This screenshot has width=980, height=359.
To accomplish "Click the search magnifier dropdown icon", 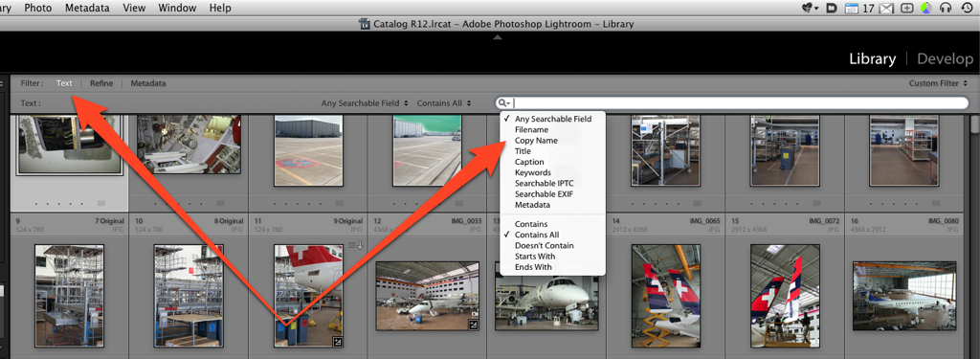I will [x=504, y=103].
